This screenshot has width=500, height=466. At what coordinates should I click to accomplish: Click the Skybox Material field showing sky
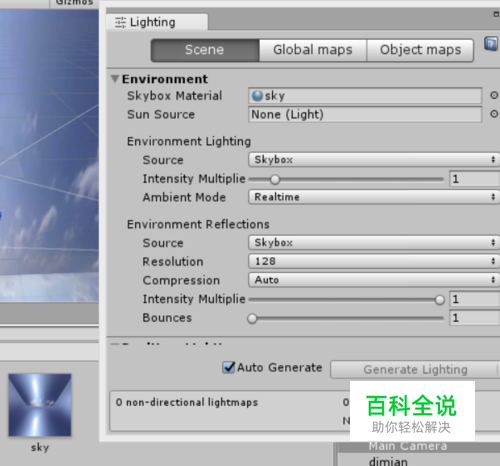coord(365,96)
